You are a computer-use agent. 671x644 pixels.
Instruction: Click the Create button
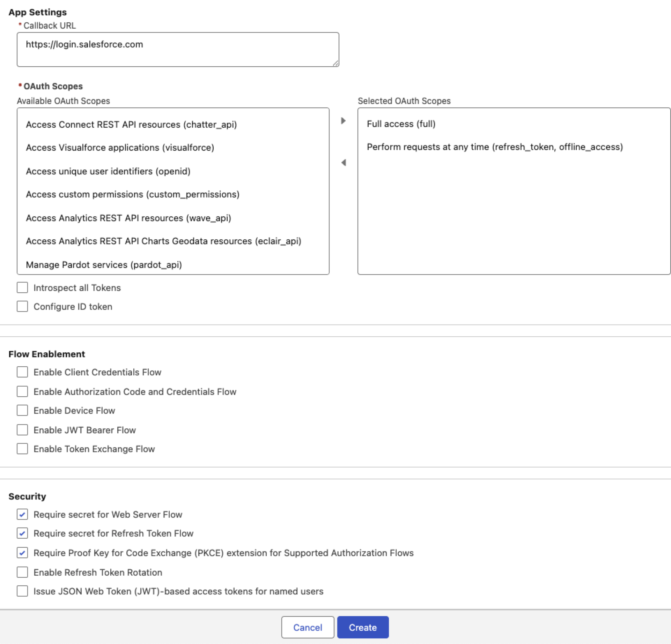(x=363, y=627)
